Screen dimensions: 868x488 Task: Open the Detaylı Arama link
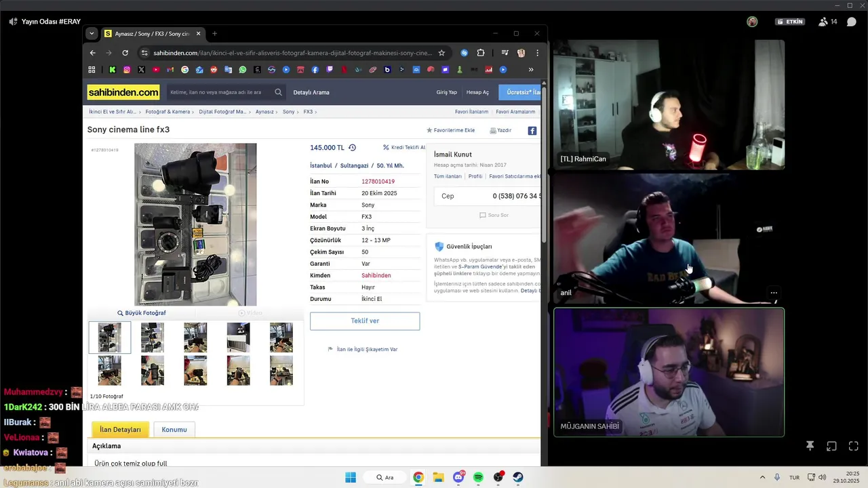311,92
